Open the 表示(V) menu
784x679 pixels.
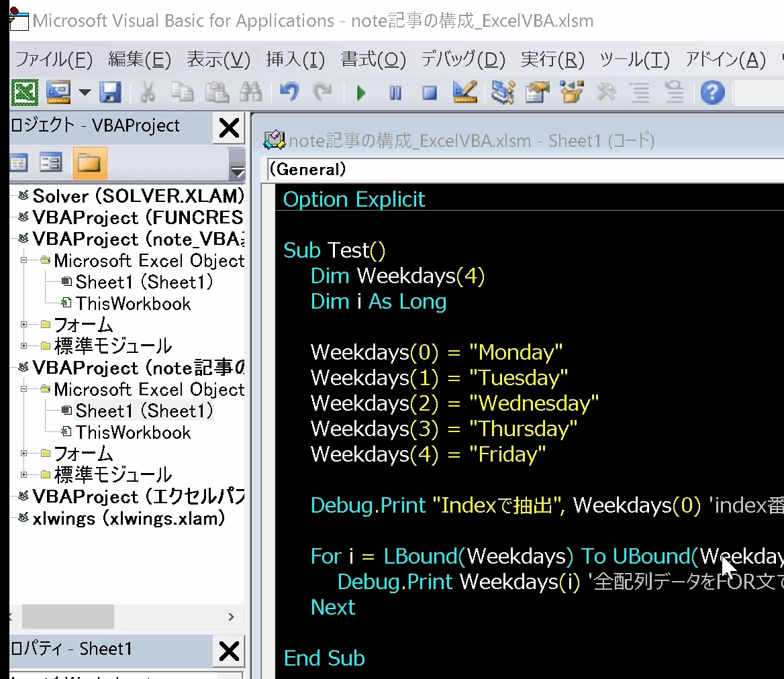pyautogui.click(x=219, y=60)
